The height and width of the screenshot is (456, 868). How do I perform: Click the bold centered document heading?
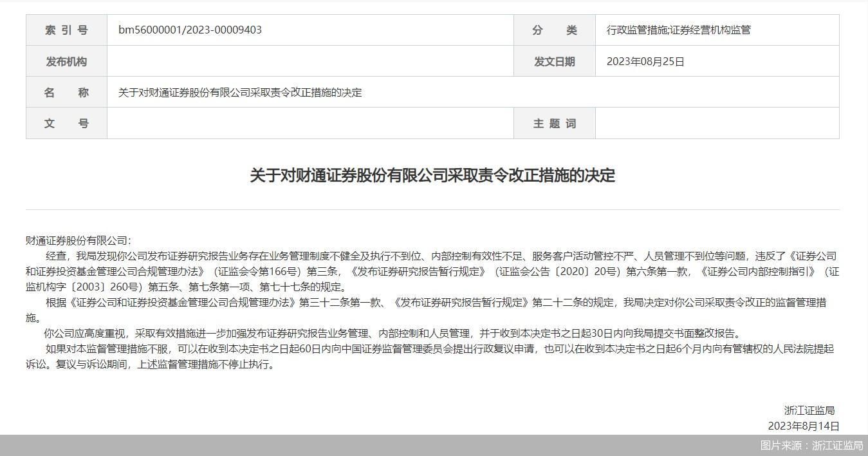point(432,175)
